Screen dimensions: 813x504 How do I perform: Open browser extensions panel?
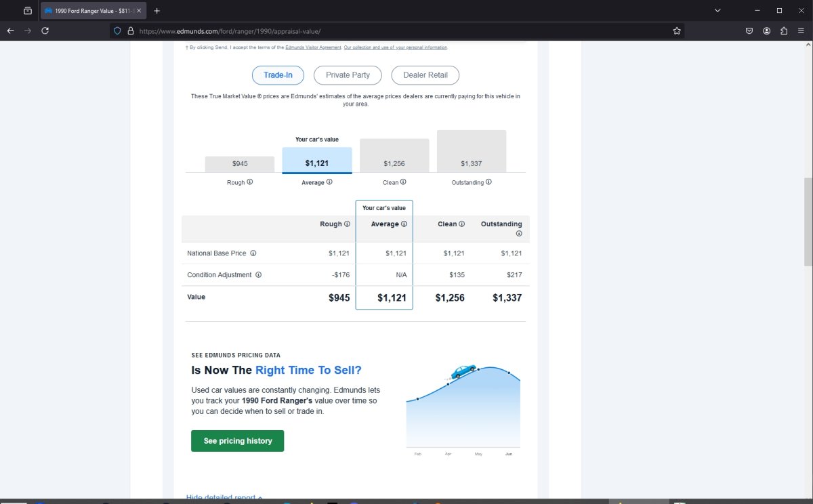tap(785, 30)
